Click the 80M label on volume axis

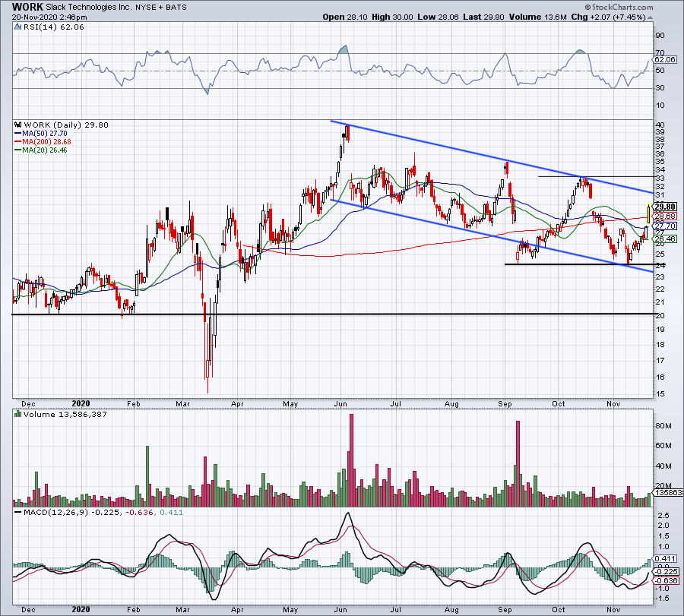pyautogui.click(x=663, y=425)
